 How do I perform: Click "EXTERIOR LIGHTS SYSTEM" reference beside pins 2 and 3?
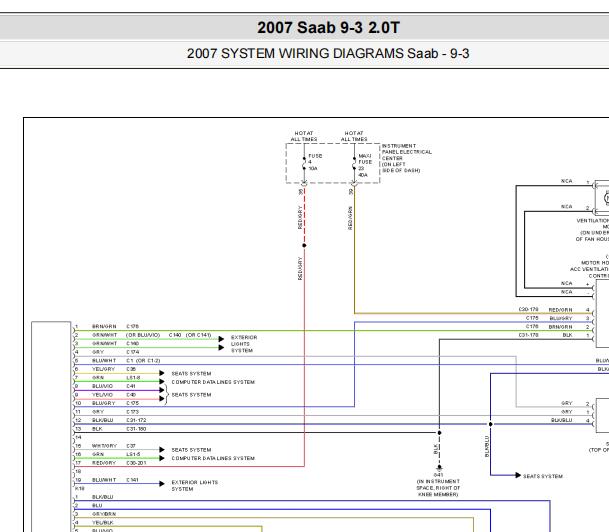[x=244, y=344]
